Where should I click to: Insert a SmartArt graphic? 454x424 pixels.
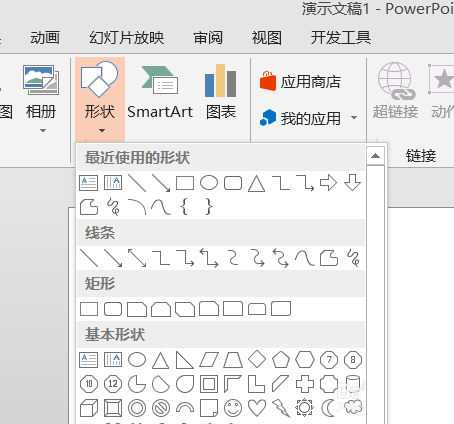tap(160, 93)
